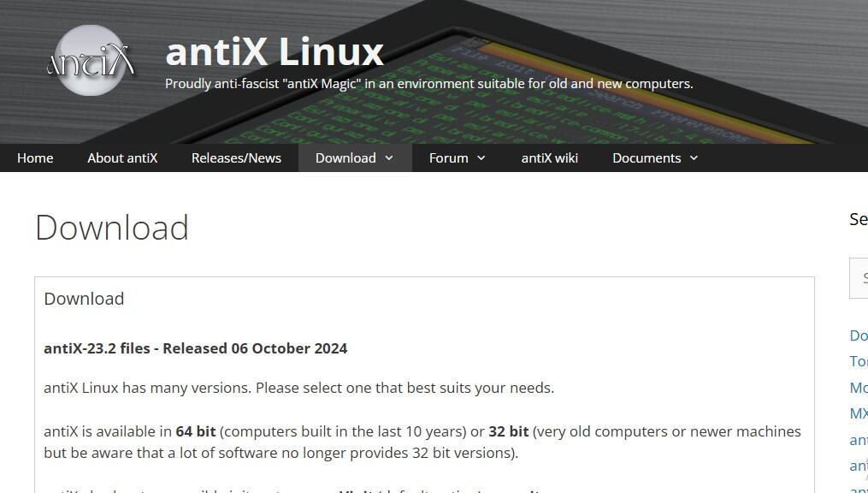This screenshot has height=493, width=868.
Task: Click inside the sidebar search field
Action: pyautogui.click(x=862, y=277)
